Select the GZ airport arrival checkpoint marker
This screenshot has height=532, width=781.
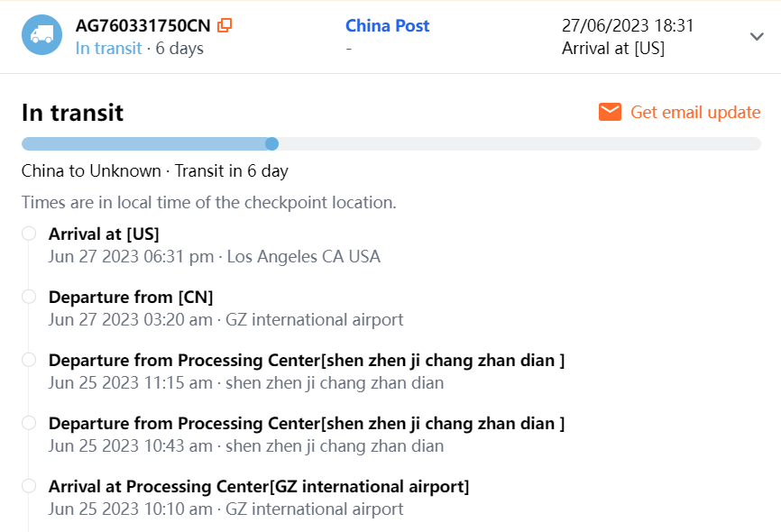29,486
